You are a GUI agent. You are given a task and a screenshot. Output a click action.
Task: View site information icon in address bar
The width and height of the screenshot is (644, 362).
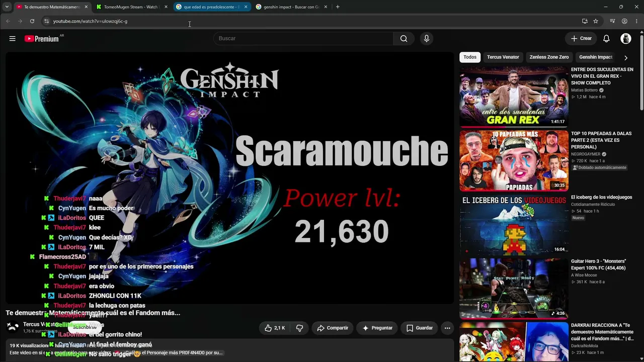(46, 21)
